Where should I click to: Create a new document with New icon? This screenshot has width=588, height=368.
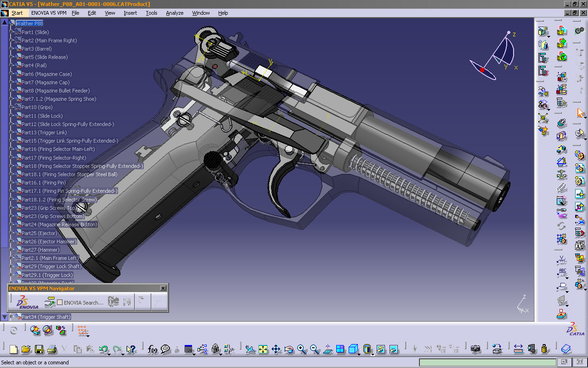click(x=13, y=350)
